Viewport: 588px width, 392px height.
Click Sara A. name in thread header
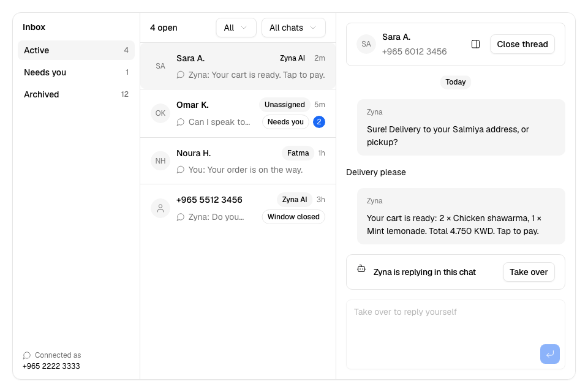click(396, 37)
